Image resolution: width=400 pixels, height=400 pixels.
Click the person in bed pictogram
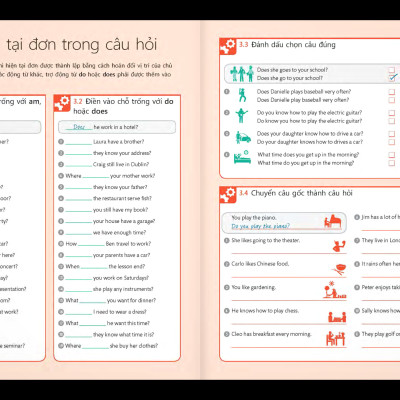click(x=242, y=157)
